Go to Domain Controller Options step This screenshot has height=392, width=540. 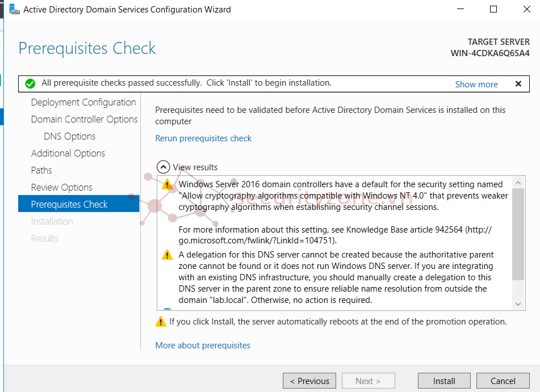point(85,119)
